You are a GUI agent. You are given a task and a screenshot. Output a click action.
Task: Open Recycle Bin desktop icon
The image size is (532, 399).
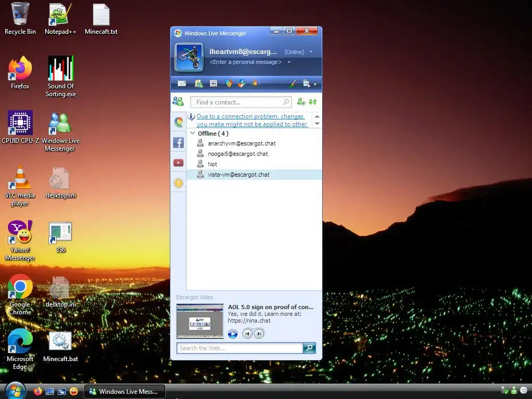click(x=20, y=19)
